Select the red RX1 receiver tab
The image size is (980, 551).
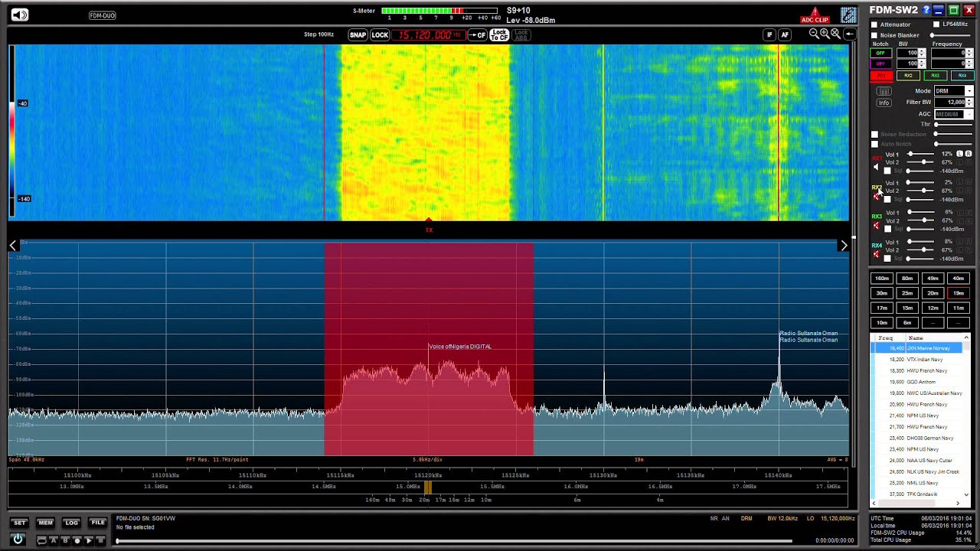881,76
